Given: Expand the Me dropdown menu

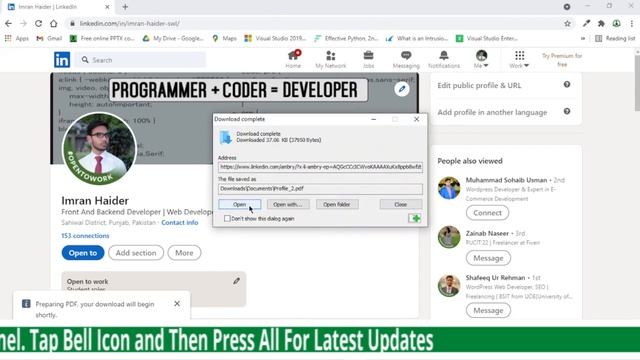Looking at the screenshot, I should click(481, 59).
